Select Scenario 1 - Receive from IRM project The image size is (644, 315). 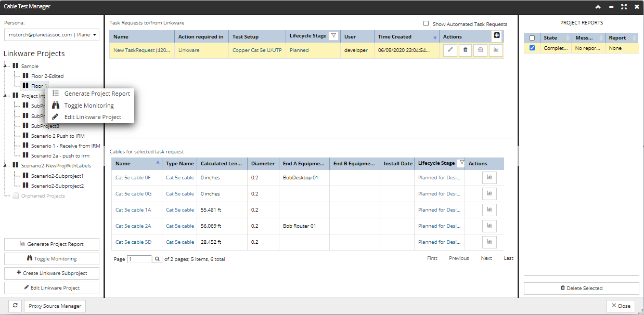click(x=66, y=146)
